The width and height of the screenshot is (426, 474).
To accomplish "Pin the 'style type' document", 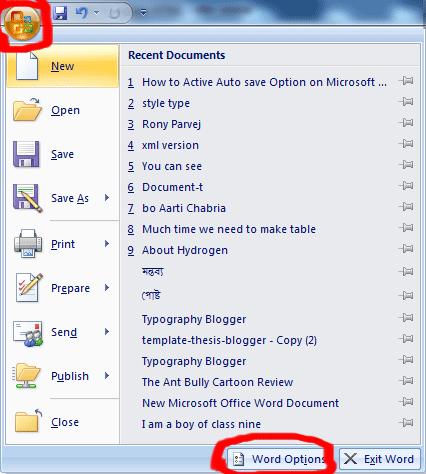I will pyautogui.click(x=406, y=102).
